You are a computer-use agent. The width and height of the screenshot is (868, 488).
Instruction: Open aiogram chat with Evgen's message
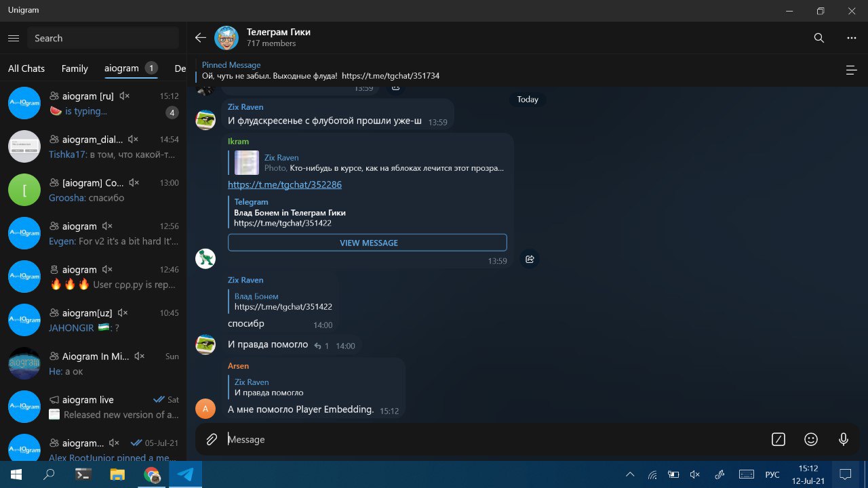coord(94,233)
